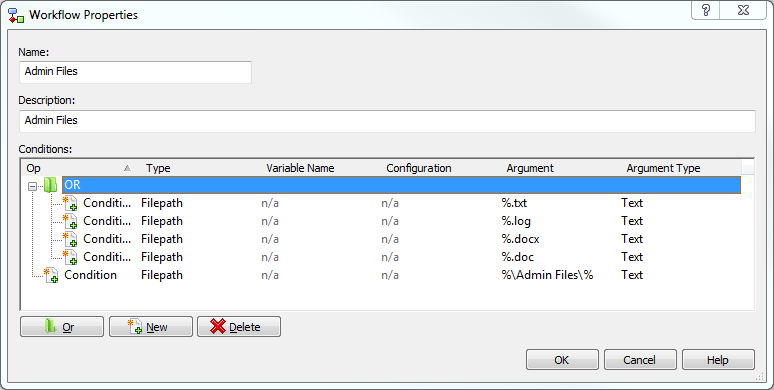Click Text argument type in %.log row
Viewport: 774px width, 390px height.
coord(632,221)
